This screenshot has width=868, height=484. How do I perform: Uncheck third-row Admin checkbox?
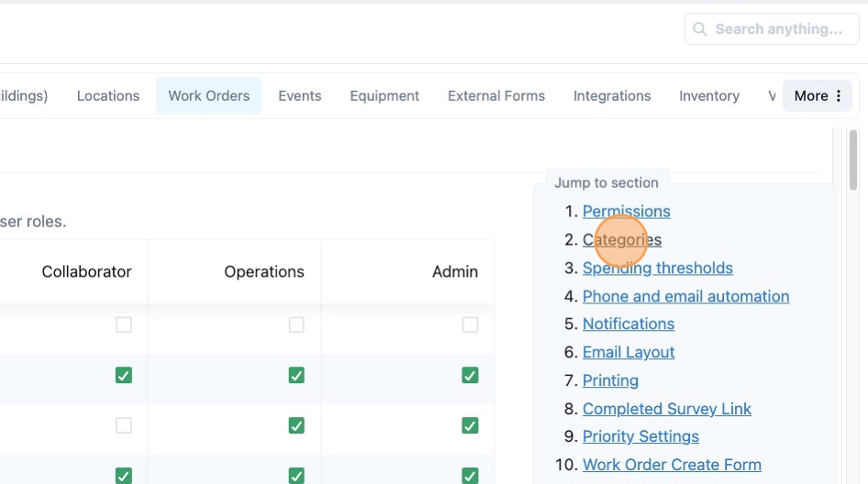470,425
